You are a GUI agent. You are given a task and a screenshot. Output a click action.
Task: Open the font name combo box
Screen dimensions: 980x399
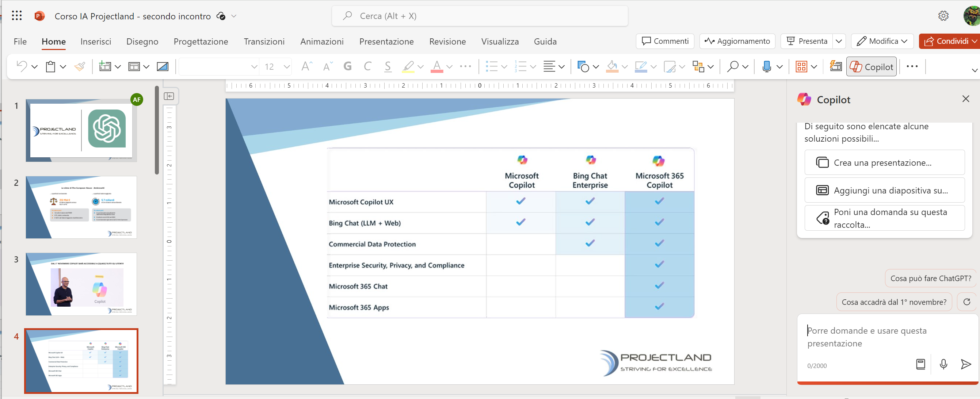tap(219, 67)
